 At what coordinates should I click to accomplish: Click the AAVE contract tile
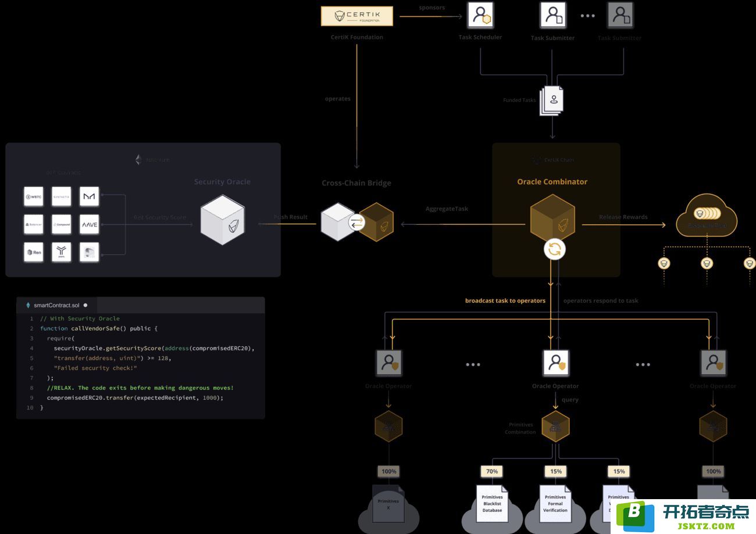point(90,224)
